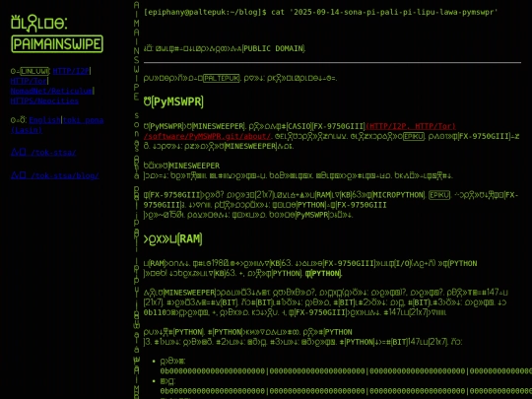Click the [RAM] section heading
Image resolution: width=532 pixels, height=399 pixels.
click(172, 238)
